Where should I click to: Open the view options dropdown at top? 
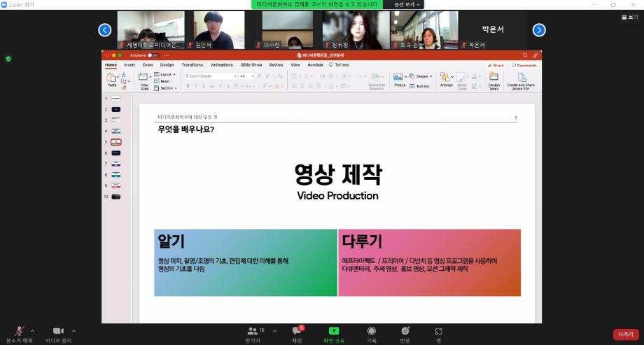[x=407, y=4]
